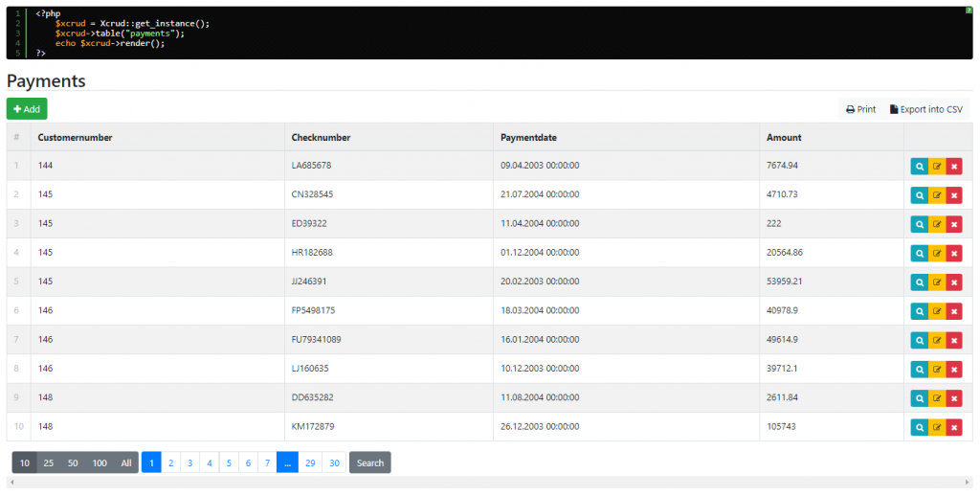Viewport: 980px width, 496px height.
Task: Remove the ED39322 payment row
Action: click(x=954, y=224)
